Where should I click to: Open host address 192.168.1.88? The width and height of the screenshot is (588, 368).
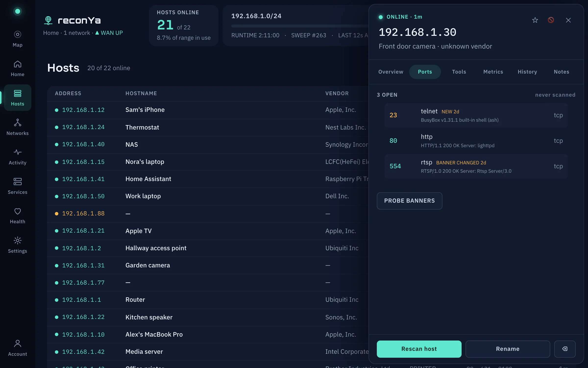83,213
